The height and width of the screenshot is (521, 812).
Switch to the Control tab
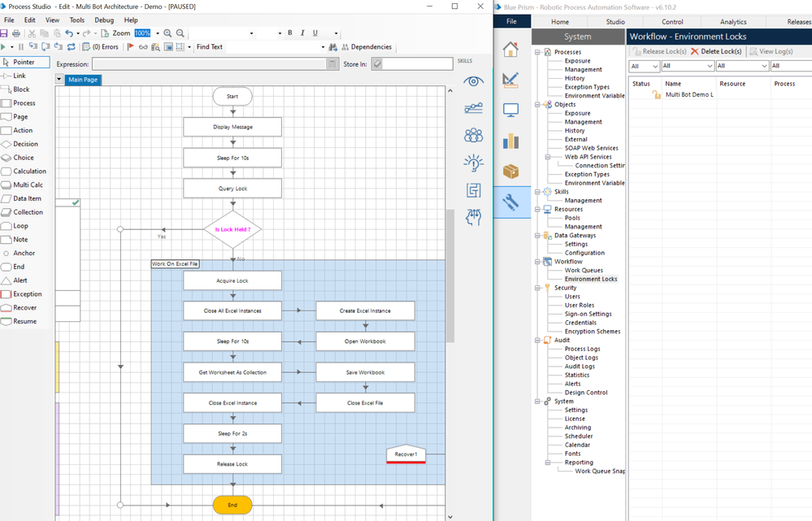point(672,22)
